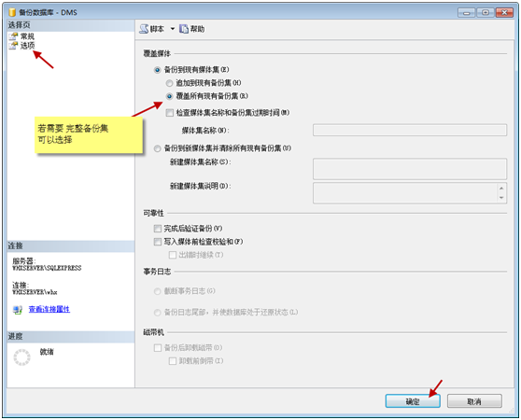Check 写入媒体前检查校验和 checkbox

158,242
